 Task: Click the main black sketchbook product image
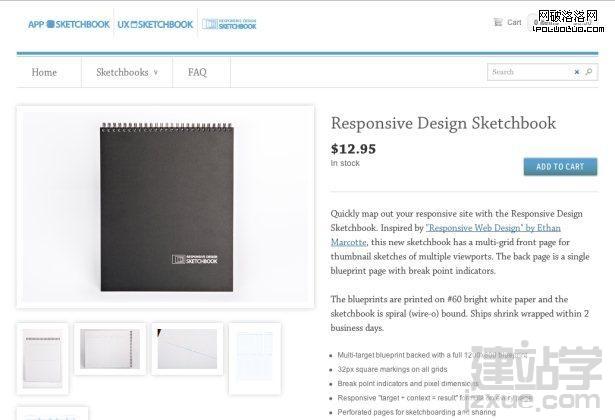click(x=165, y=207)
